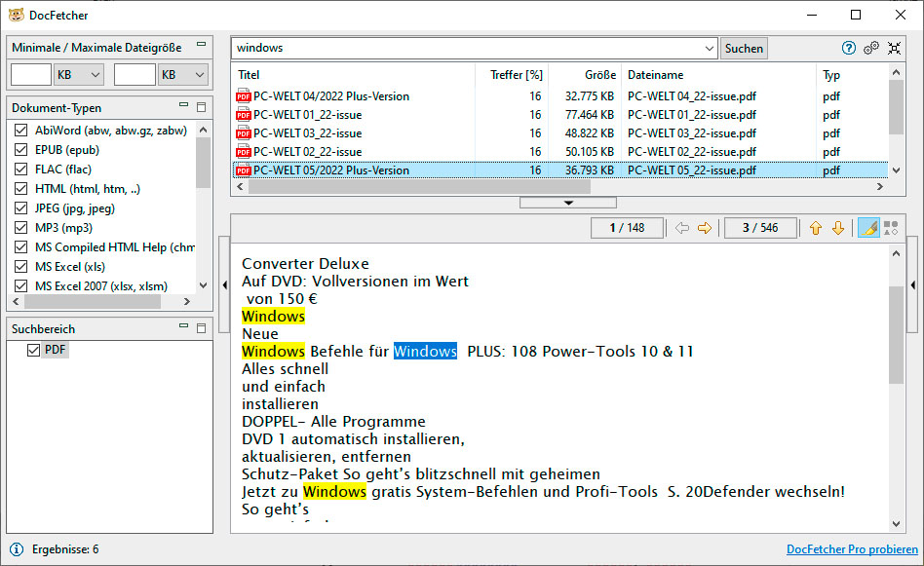
Task: Uncheck the MS Excel 2007 type
Action: pos(21,285)
